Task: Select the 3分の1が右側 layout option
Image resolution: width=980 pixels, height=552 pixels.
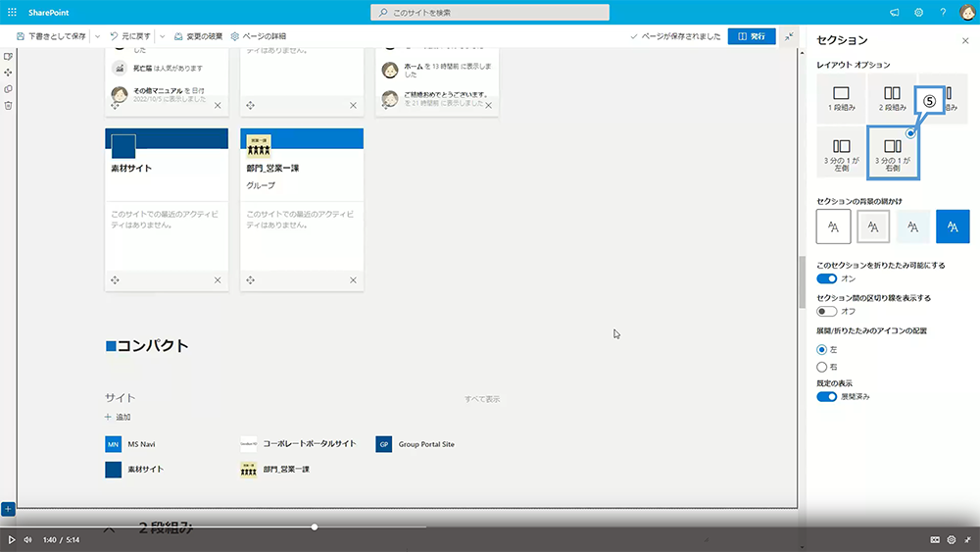Action: (892, 152)
